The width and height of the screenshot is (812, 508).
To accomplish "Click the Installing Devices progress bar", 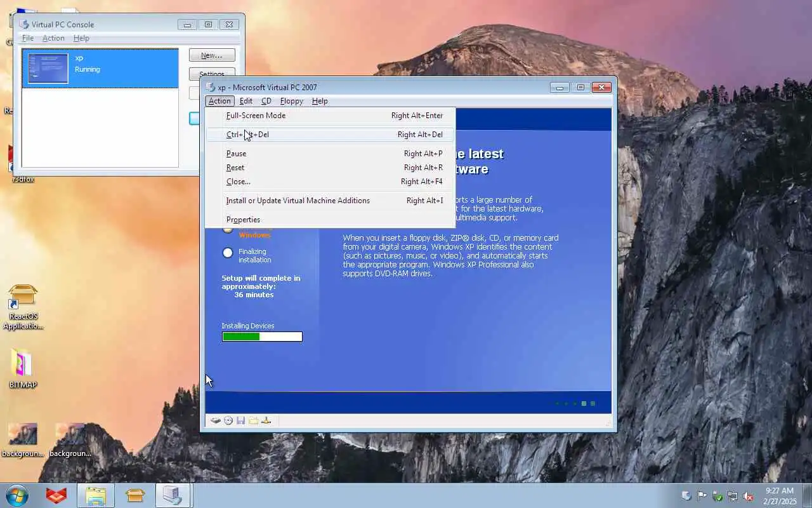I will coord(262,337).
